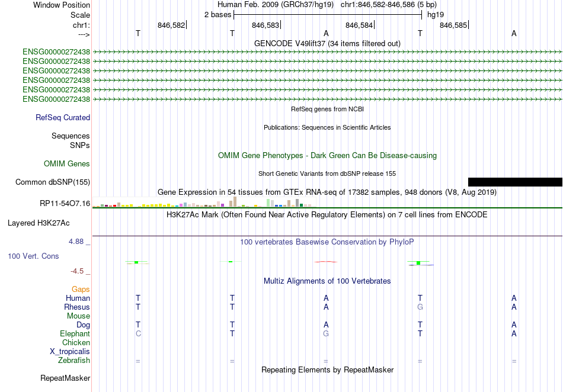563x392 pixels.
Task: Click the C base in Elephant row
Action: point(138,333)
